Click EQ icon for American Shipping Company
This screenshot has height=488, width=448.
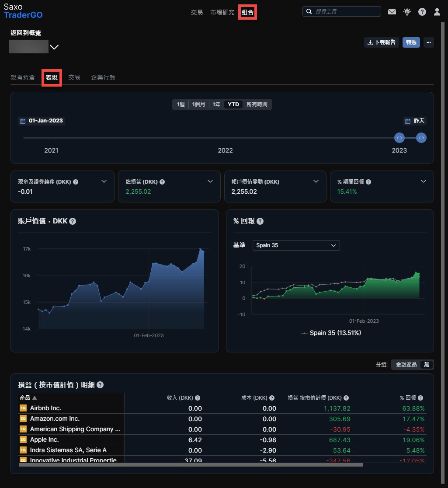pos(23,429)
